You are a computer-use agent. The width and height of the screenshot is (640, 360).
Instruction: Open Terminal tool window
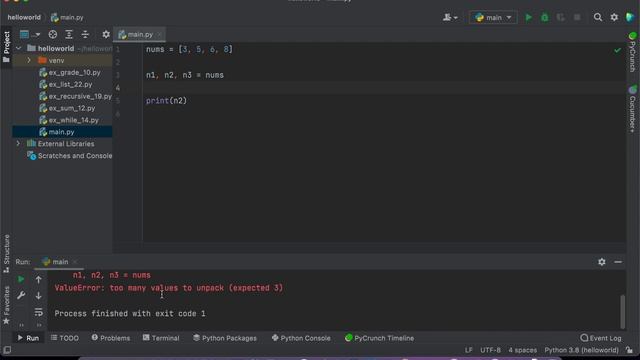[161, 338]
